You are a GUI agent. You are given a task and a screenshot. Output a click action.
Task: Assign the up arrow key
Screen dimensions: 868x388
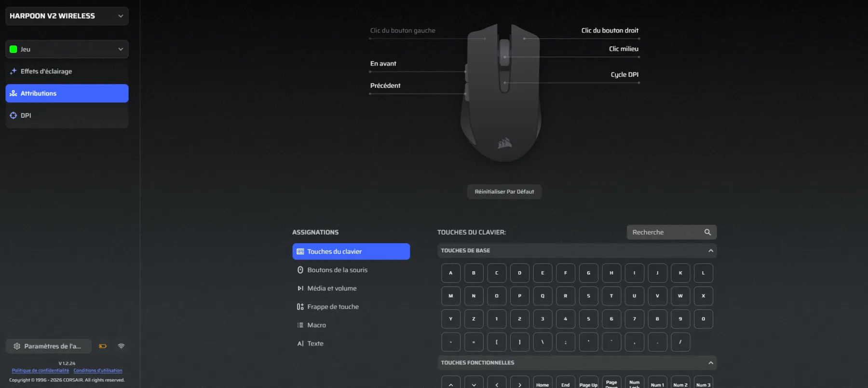pyautogui.click(x=451, y=383)
